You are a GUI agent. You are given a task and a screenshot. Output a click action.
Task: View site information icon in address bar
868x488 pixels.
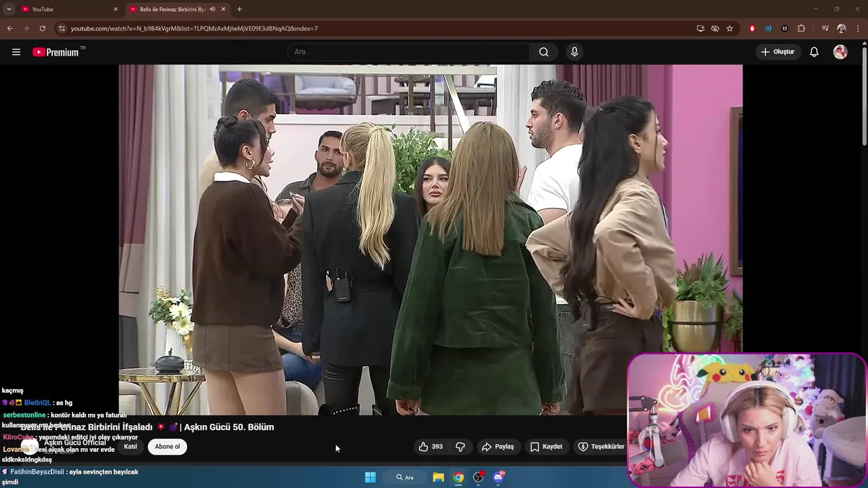tap(62, 28)
